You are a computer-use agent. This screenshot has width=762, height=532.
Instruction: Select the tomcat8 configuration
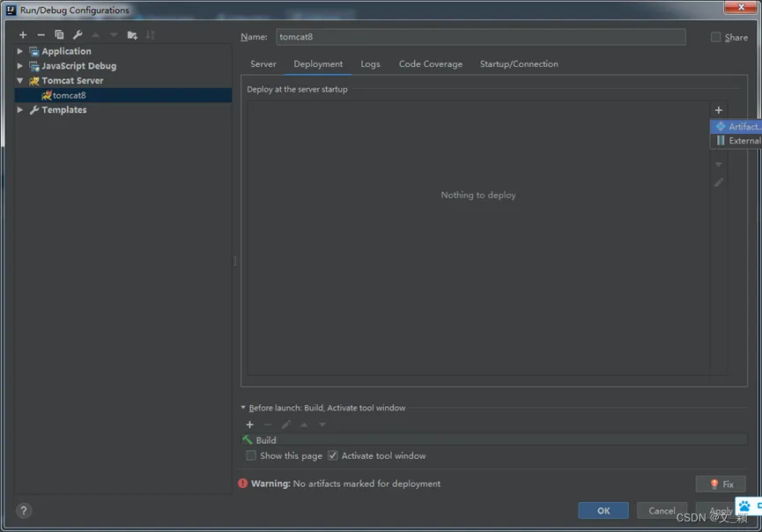coord(123,95)
